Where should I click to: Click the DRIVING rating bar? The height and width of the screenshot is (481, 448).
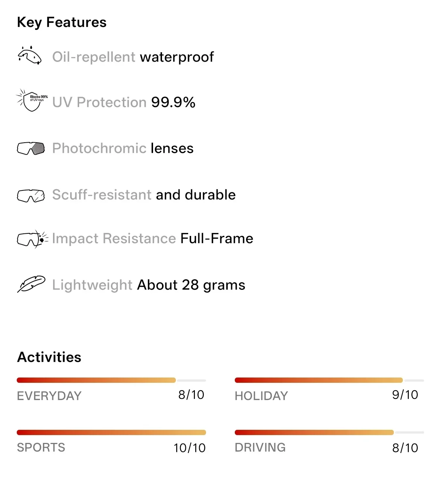click(329, 432)
